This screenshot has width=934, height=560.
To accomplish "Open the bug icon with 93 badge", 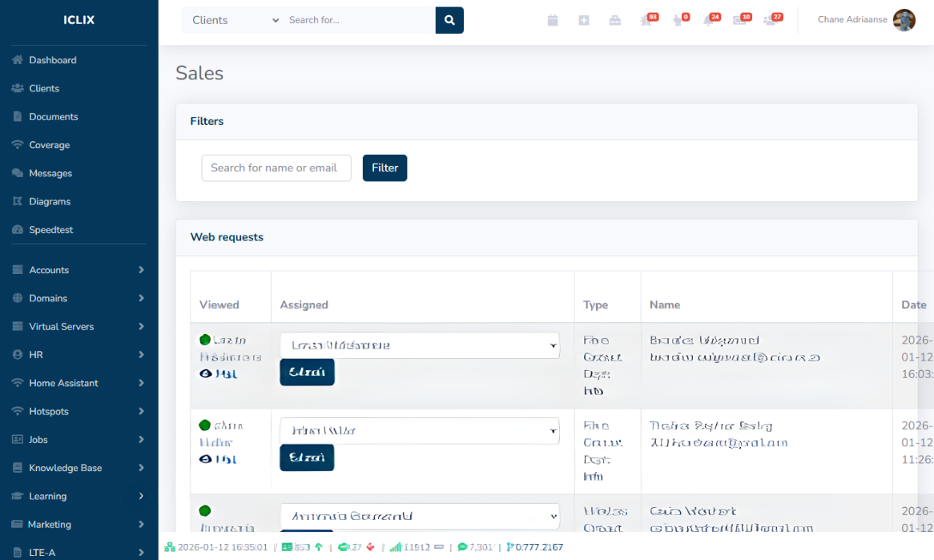I will [x=646, y=21].
